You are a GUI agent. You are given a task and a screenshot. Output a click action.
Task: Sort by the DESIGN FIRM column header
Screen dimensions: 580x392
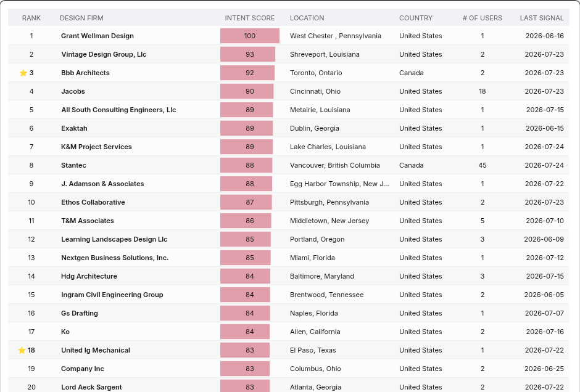pyautogui.click(x=81, y=18)
